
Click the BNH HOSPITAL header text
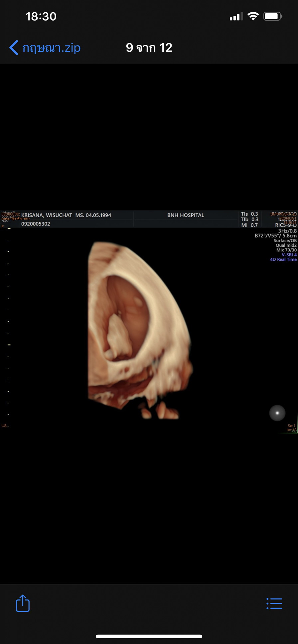(186, 215)
